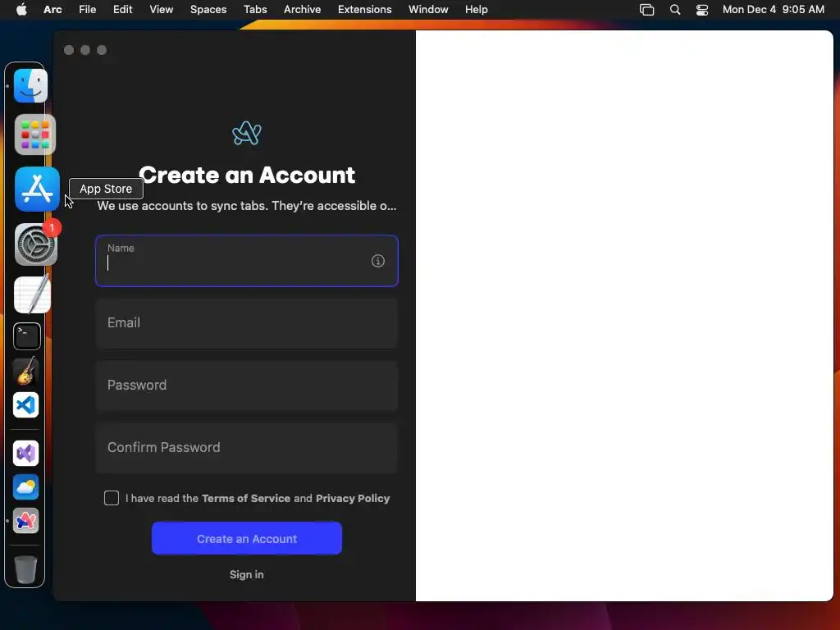
Task: Open the Privacy Policy link
Action: click(353, 498)
